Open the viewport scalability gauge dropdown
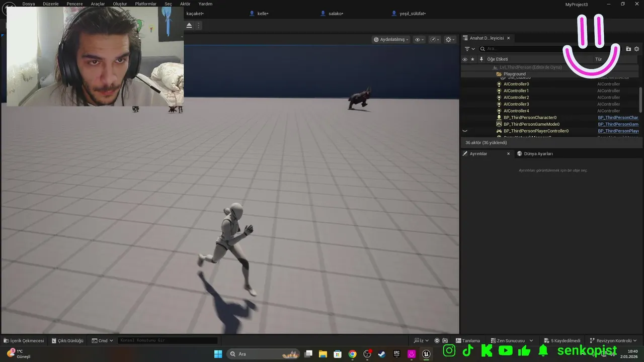Viewport: 644px width, 362px height. pyautogui.click(x=435, y=39)
